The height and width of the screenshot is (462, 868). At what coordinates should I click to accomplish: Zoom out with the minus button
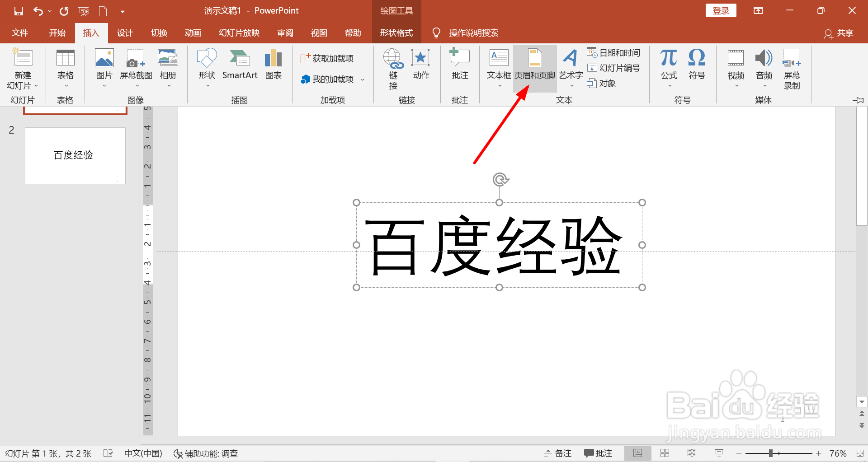pos(739,453)
